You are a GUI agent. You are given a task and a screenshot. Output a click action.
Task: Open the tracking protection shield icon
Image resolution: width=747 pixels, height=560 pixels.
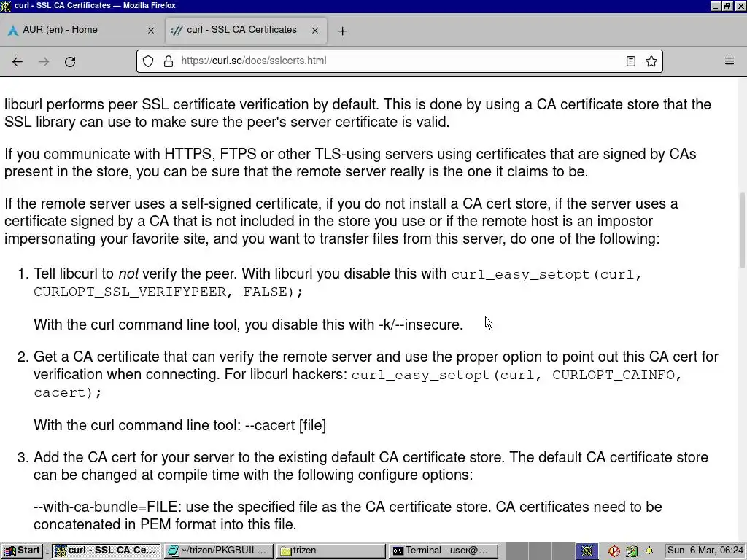[x=148, y=61]
